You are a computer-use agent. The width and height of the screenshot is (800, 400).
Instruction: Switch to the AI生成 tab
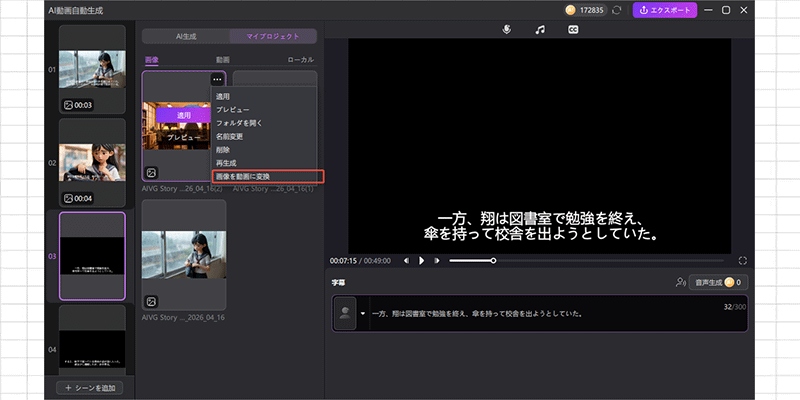[x=186, y=36]
